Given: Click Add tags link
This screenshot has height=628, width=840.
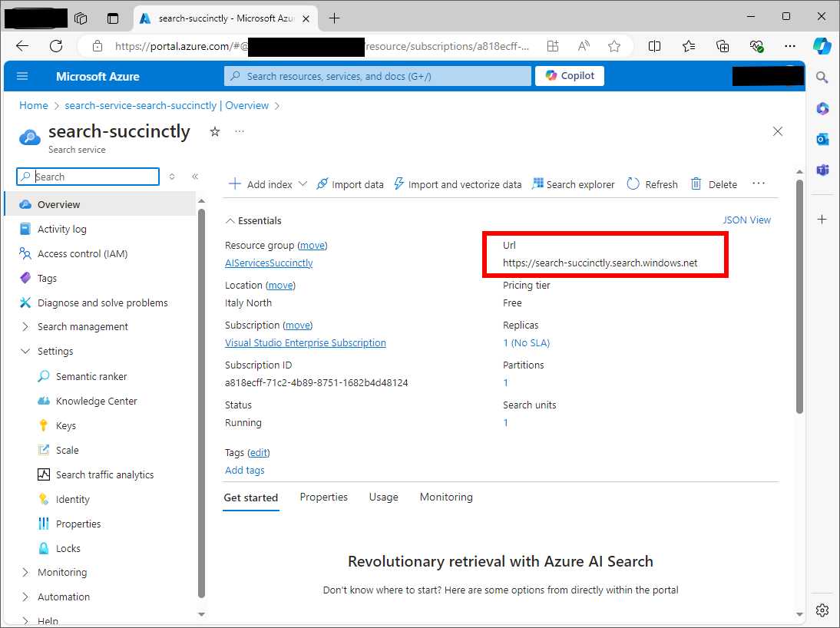Looking at the screenshot, I should click(245, 471).
